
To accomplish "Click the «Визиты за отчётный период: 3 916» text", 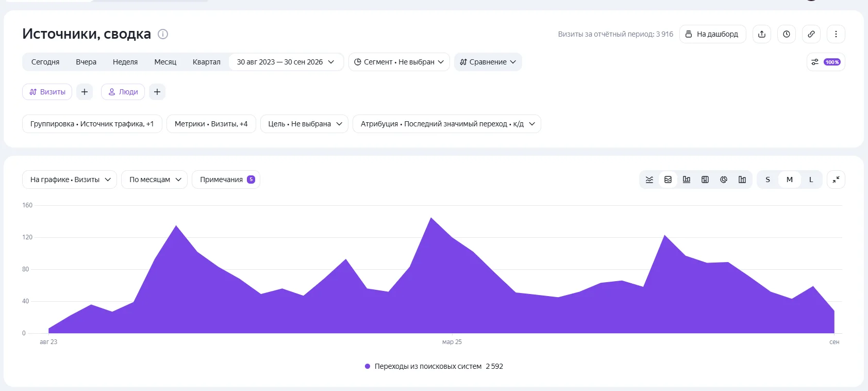I will [615, 34].
